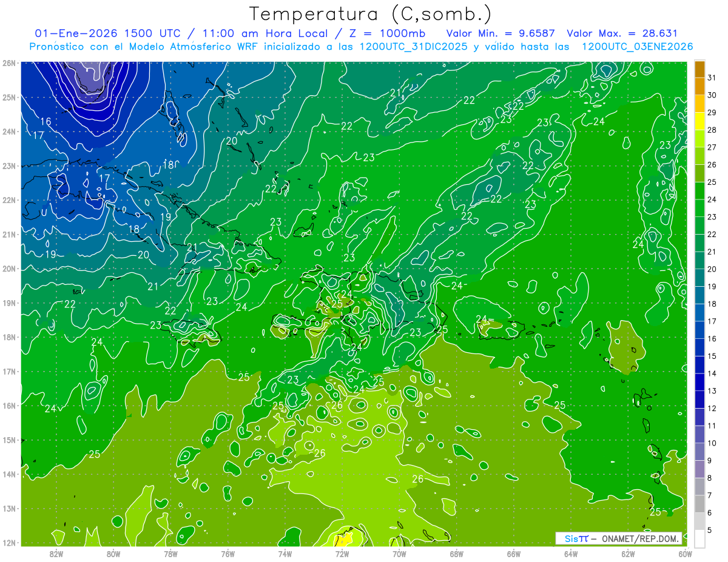This screenshot has height=562, width=728.
Task: Click the legend value 31
Action: click(x=712, y=78)
